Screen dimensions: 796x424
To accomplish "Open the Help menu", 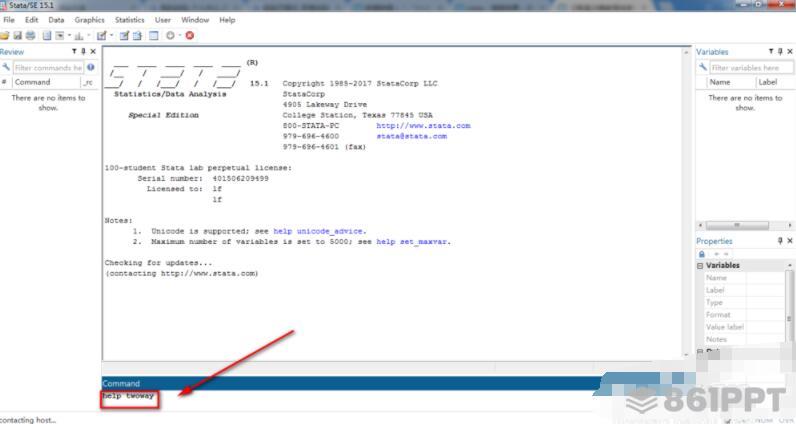I will (x=227, y=20).
